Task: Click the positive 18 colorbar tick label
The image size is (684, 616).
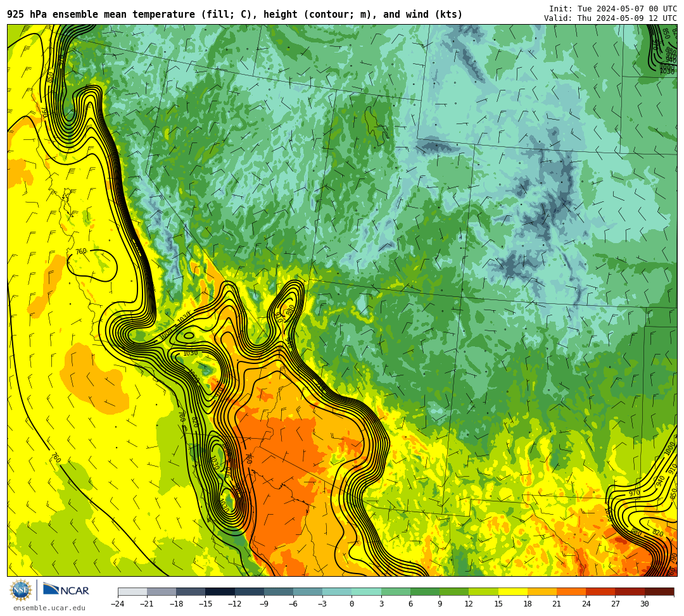Action: (x=528, y=604)
